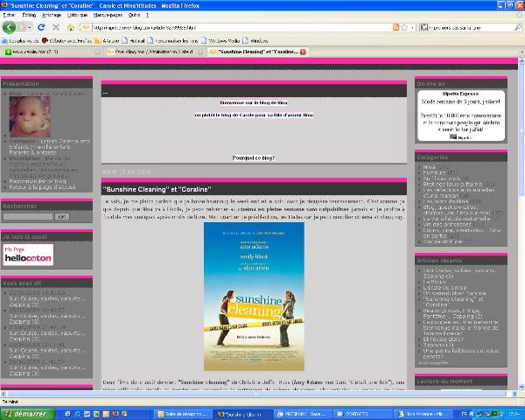Click the FR language indicator in tray

point(464,414)
